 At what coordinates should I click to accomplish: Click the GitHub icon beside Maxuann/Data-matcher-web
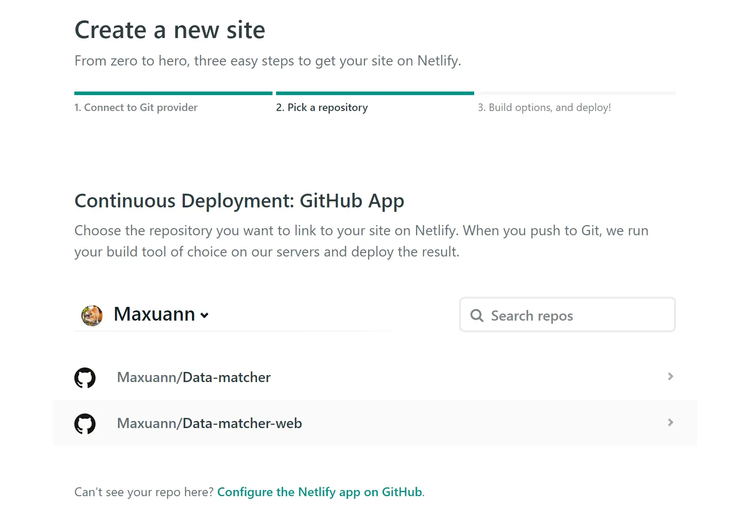[x=85, y=424]
